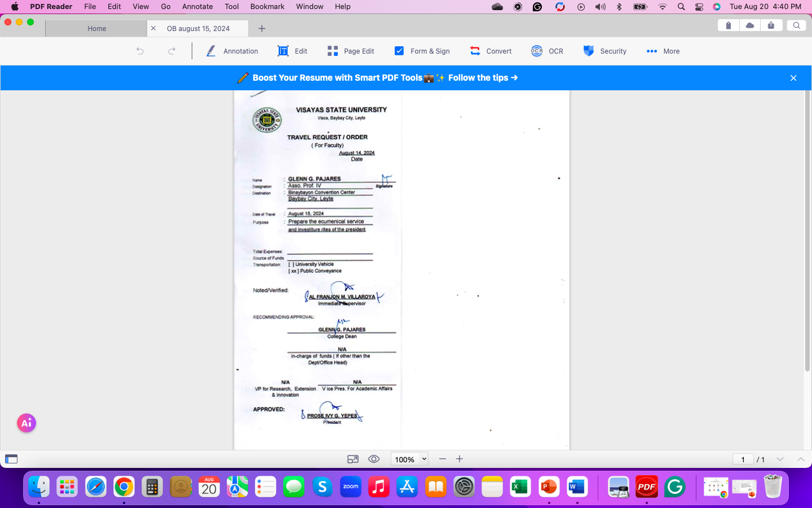The width and height of the screenshot is (812, 508).
Task: Click the AI assistant button
Action: tap(27, 423)
